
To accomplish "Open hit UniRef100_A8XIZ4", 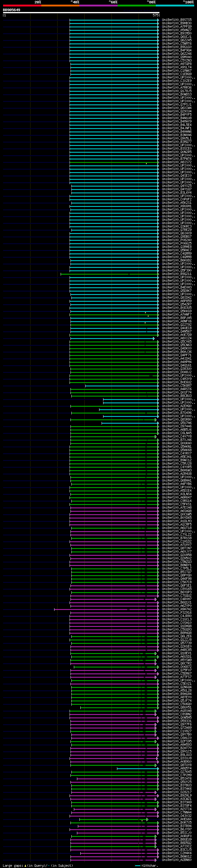I will pos(177,338).
